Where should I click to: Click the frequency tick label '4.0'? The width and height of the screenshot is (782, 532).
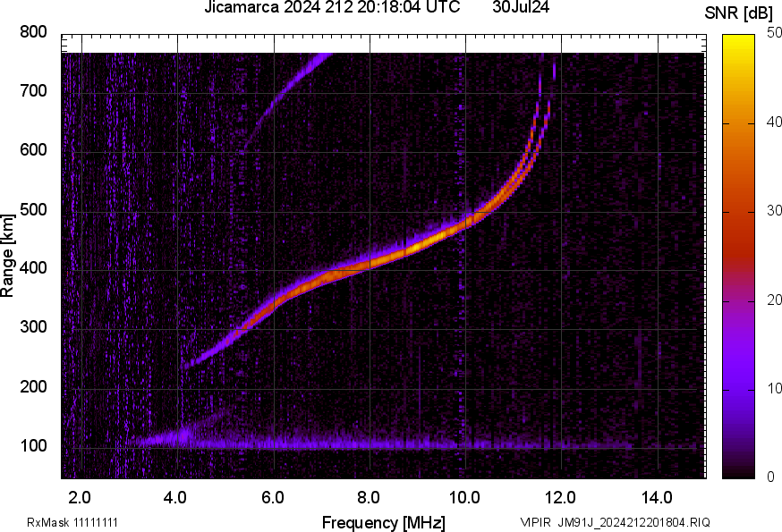point(175,497)
